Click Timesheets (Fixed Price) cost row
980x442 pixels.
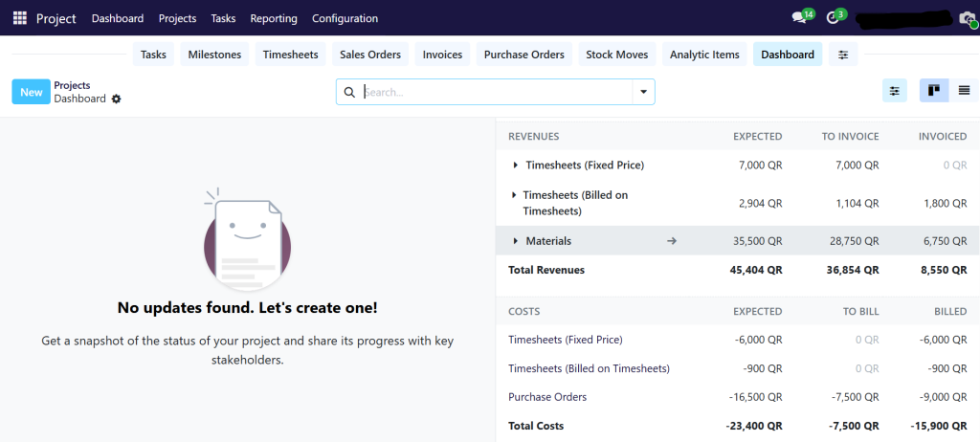pos(566,340)
